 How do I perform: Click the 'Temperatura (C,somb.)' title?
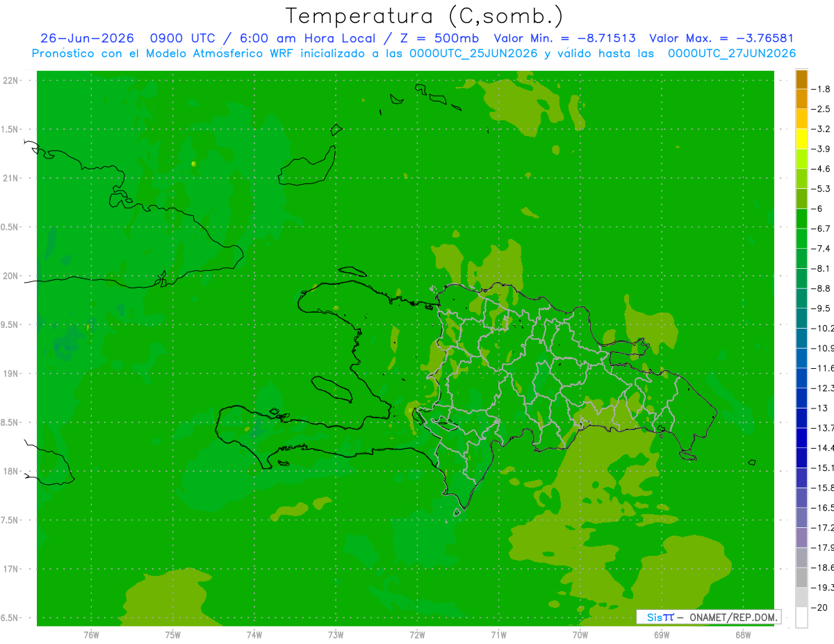424,16
